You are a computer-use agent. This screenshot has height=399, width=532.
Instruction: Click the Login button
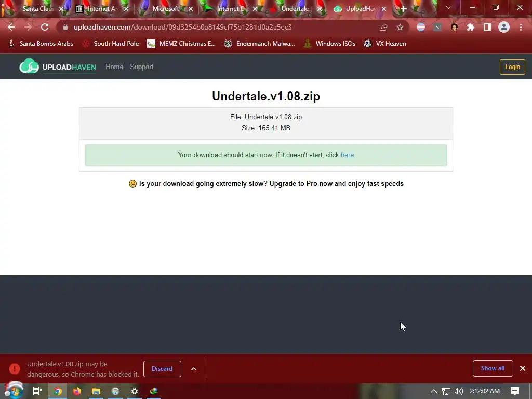512,67
